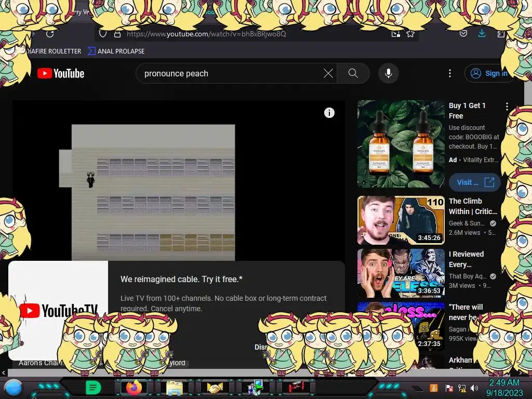Go to the YouTube home logo

pos(61,73)
